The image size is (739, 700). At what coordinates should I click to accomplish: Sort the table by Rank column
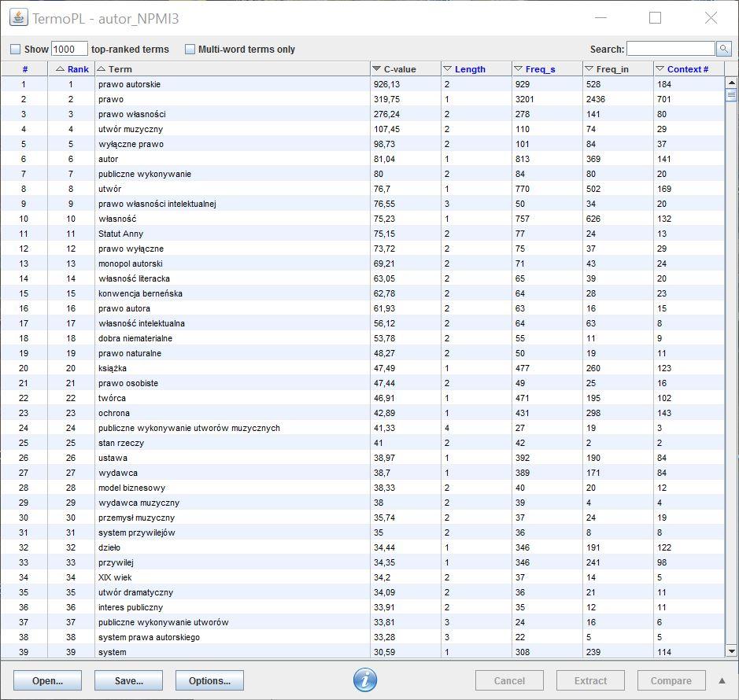(71, 69)
